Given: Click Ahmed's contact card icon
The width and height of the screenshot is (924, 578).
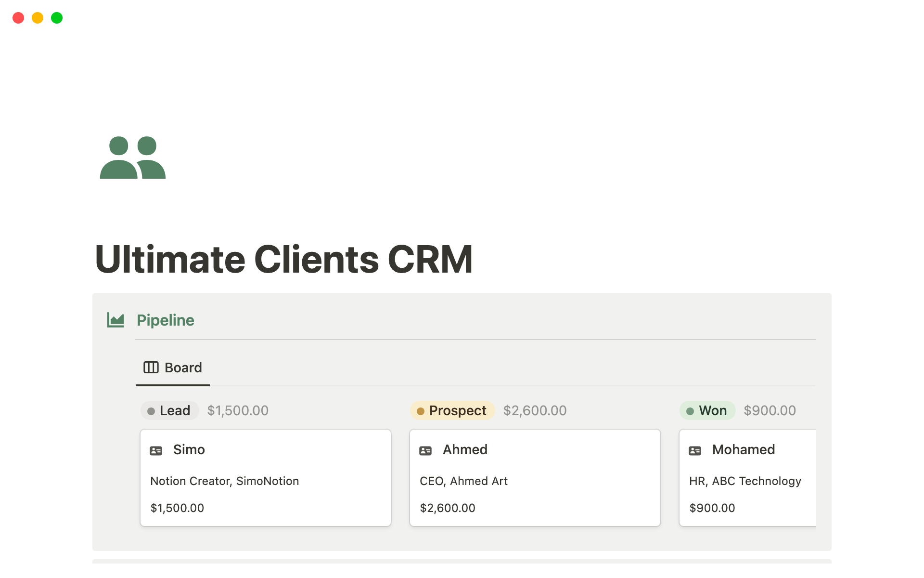Looking at the screenshot, I should pyautogui.click(x=425, y=450).
